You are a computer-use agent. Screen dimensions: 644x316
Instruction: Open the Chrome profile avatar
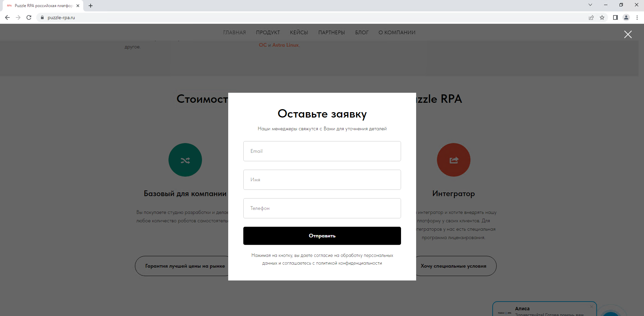click(626, 17)
